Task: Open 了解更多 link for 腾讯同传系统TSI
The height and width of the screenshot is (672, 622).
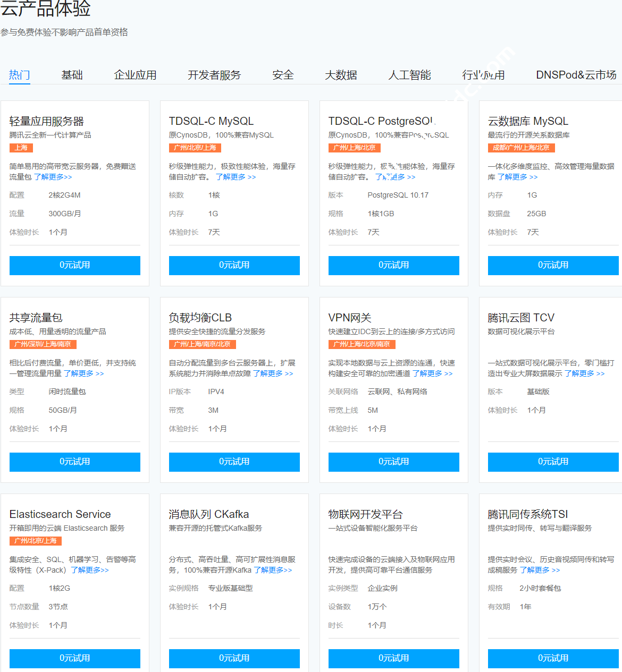Action: 540,570
